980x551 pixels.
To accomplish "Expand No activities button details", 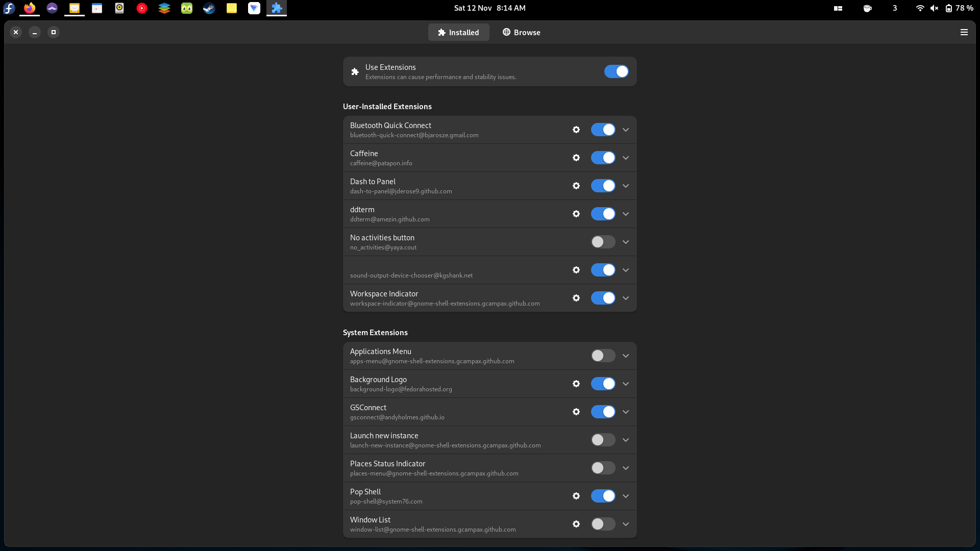I will pyautogui.click(x=626, y=242).
